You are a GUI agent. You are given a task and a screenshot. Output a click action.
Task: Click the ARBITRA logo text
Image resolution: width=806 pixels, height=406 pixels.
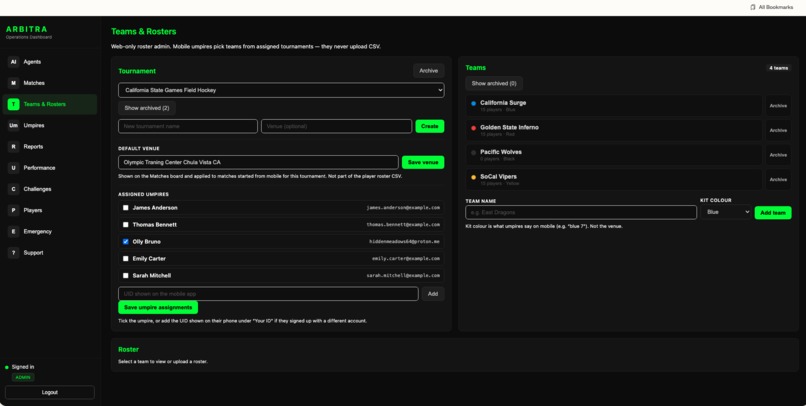point(27,29)
